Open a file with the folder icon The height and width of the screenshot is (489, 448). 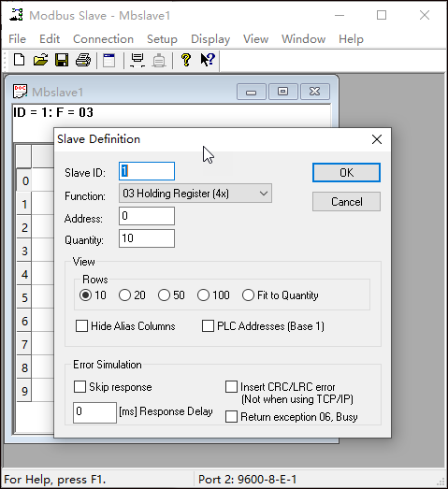pyautogui.click(x=40, y=60)
